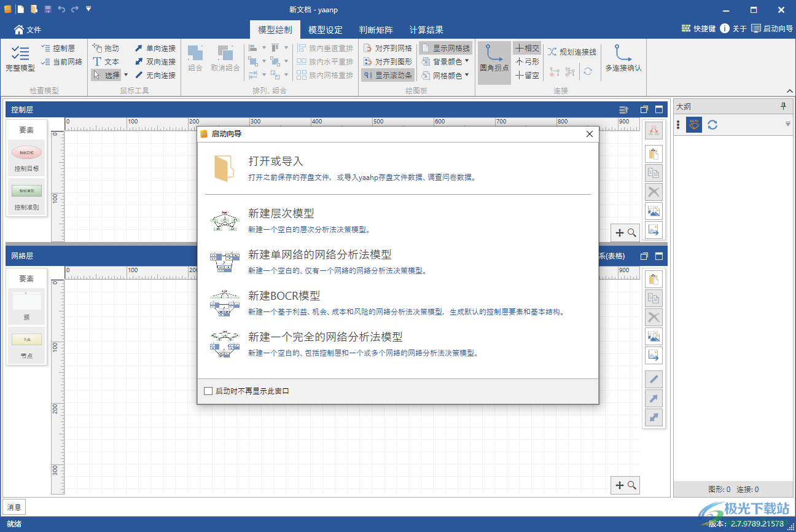Click 新建一个完全的网络分析法模型 option
The image size is (796, 532).
[x=398, y=344]
